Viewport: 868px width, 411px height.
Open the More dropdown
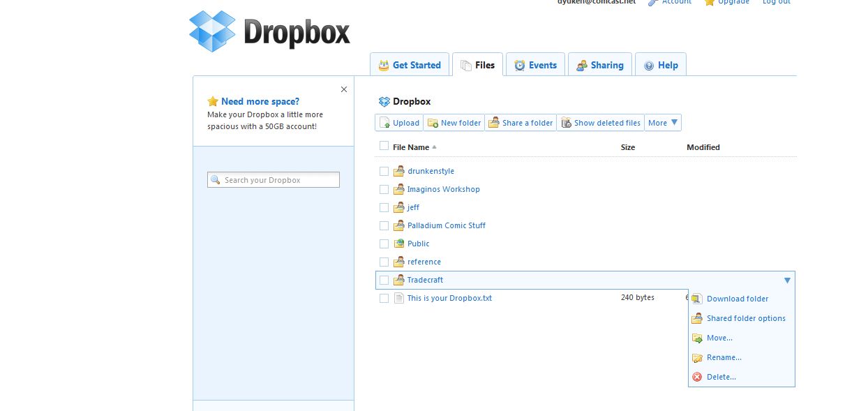coord(663,123)
